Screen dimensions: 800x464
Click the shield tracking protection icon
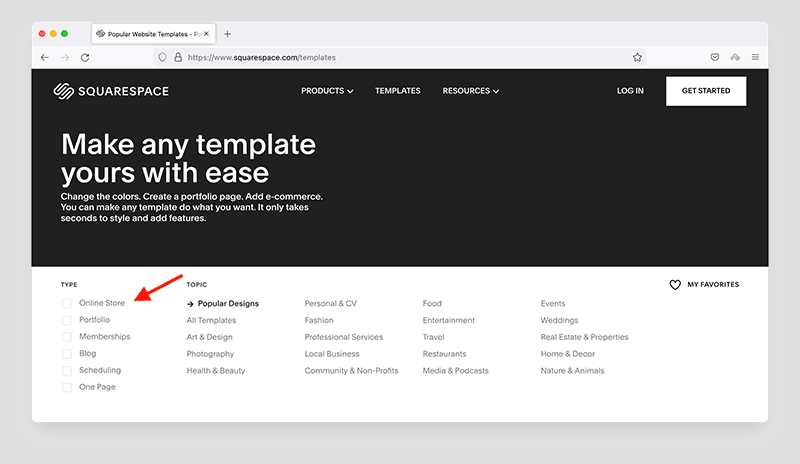(162, 57)
